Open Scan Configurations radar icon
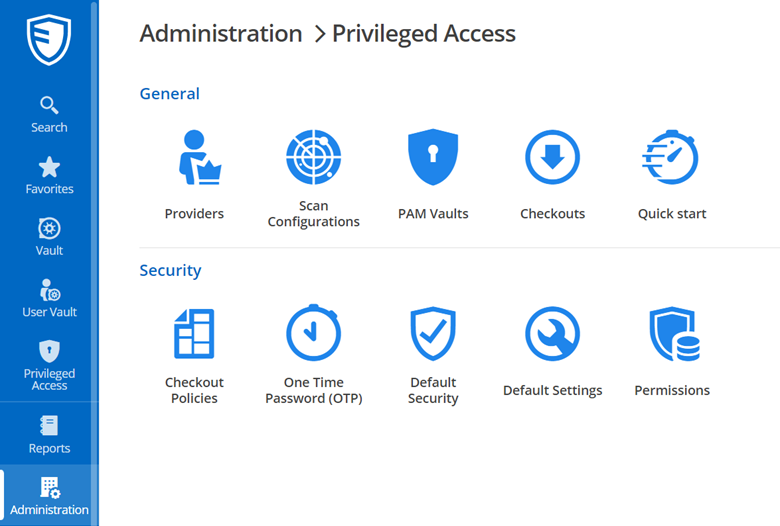This screenshot has height=526, width=780. coord(313,158)
